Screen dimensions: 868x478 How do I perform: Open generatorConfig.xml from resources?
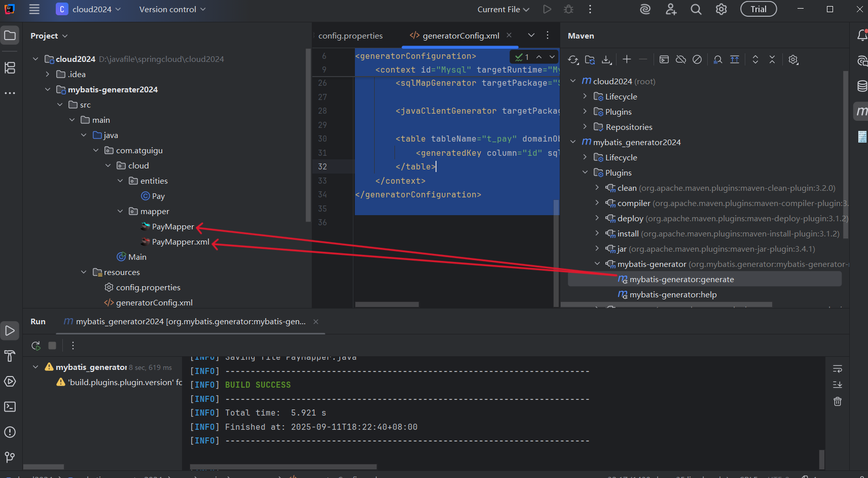pos(154,303)
